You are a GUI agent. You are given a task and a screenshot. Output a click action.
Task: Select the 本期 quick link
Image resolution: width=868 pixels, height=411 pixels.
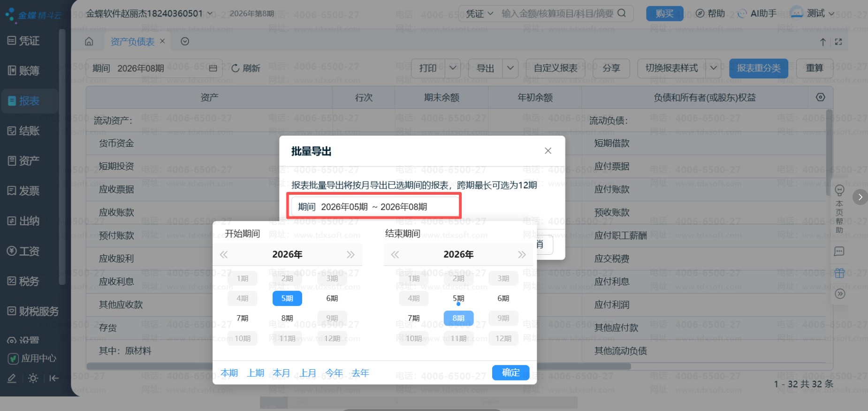[229, 373]
